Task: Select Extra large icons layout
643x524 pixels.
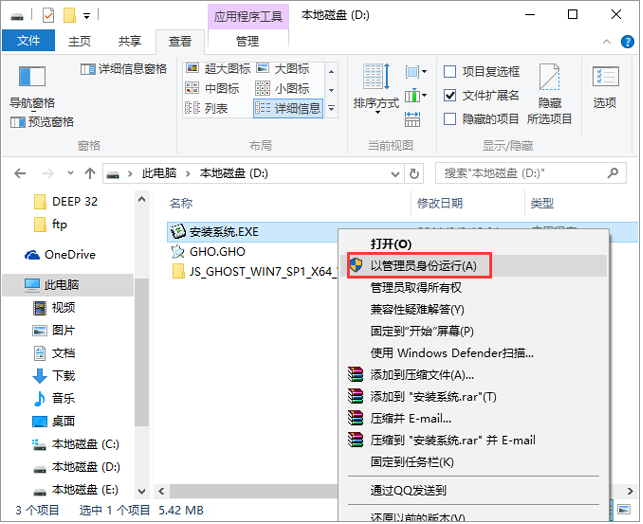Action: coord(218,68)
